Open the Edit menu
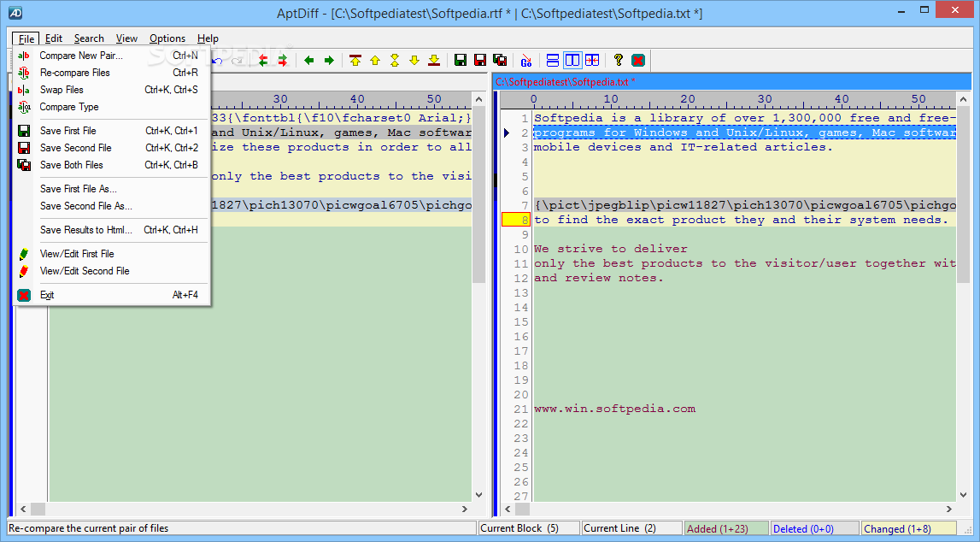 coord(54,38)
